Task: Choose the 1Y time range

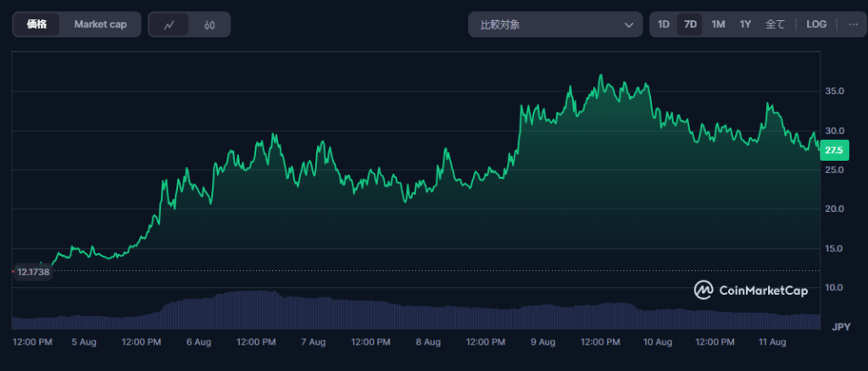Action: [745, 25]
